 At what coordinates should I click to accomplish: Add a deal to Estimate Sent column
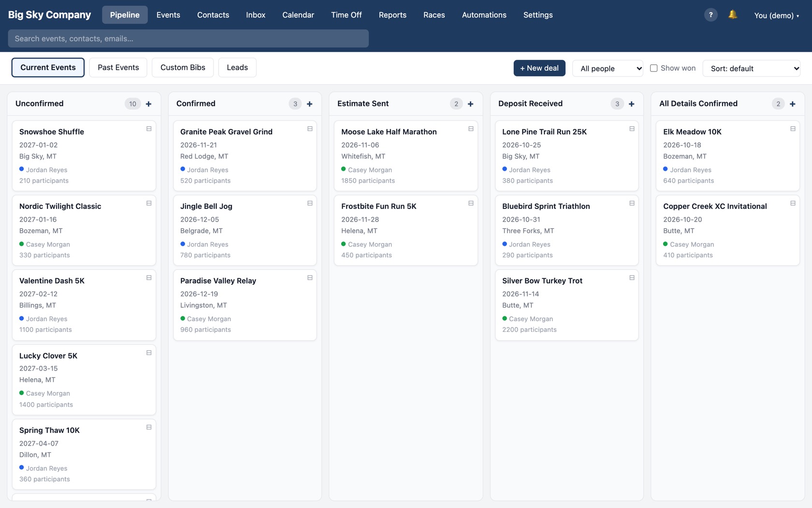(x=470, y=104)
